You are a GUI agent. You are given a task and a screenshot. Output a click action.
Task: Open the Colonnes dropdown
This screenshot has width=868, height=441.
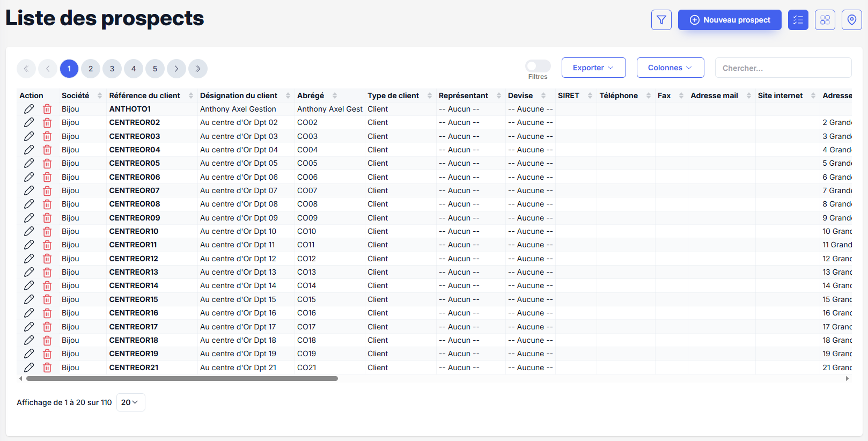pyautogui.click(x=670, y=68)
